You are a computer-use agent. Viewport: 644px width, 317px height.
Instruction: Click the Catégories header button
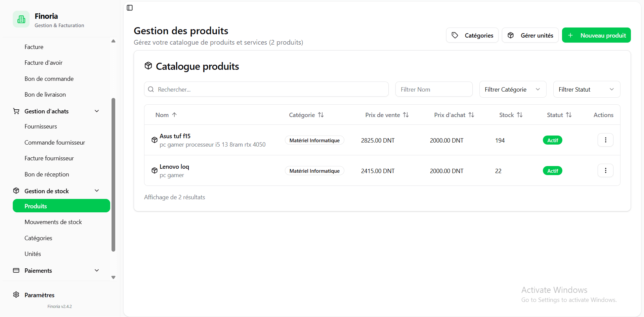point(472,35)
